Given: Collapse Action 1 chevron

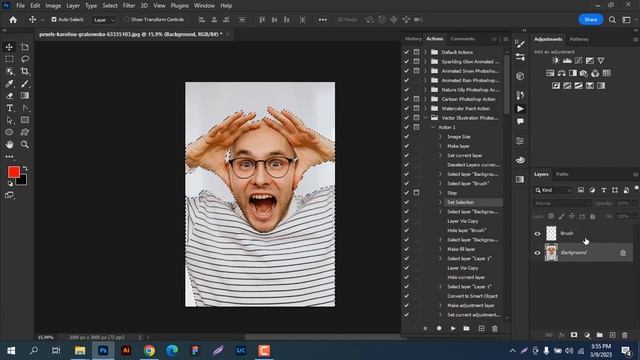Looking at the screenshot, I should tap(433, 127).
